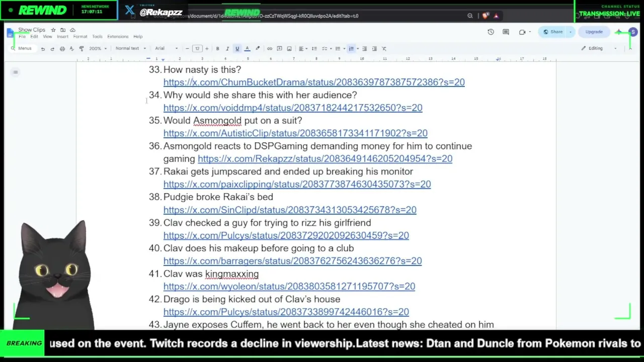The image size is (644, 362).
Task: Open the highlight color pen tool
Action: click(258, 49)
